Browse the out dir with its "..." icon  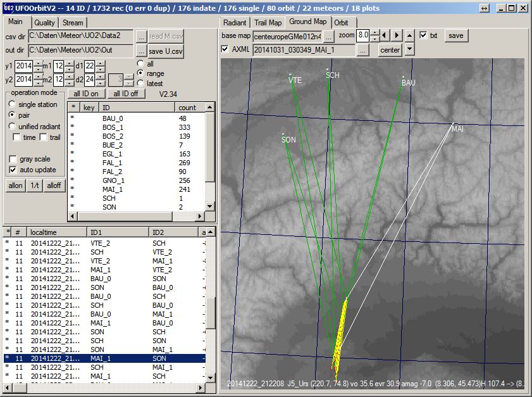(140, 51)
